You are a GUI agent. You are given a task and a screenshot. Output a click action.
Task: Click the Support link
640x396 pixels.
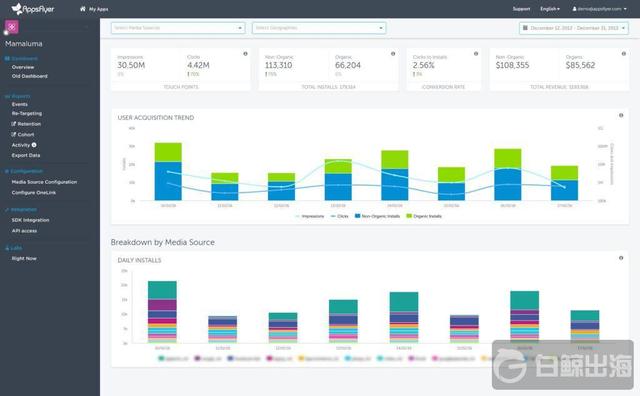521,9
